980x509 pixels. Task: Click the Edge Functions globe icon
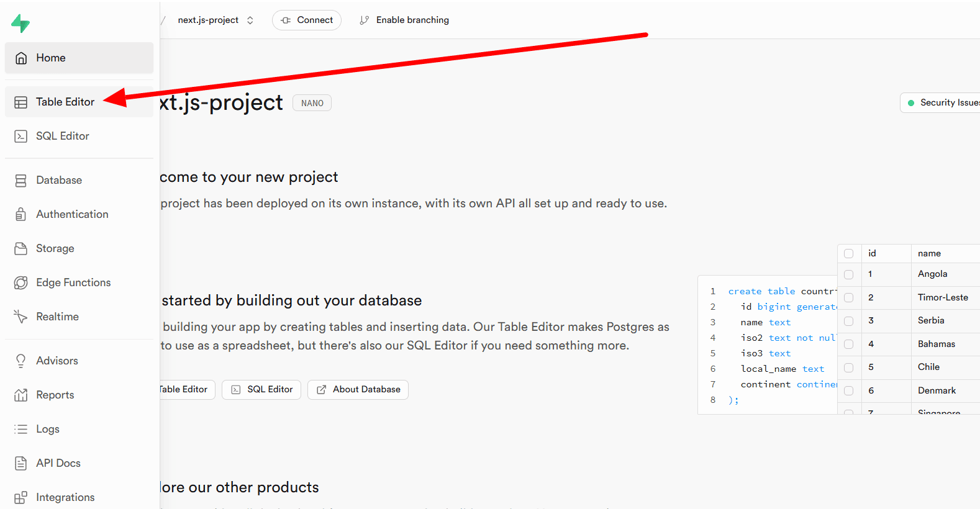[21, 282]
